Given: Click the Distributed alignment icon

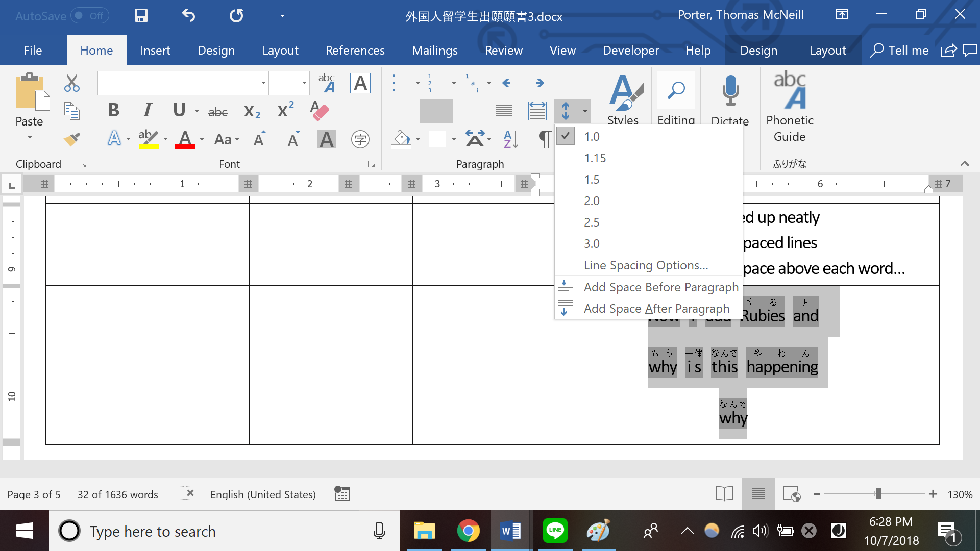Looking at the screenshot, I should point(537,111).
